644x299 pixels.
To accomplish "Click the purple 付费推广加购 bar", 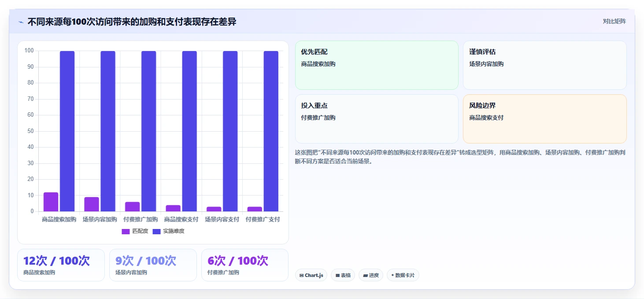I will click(x=132, y=207).
